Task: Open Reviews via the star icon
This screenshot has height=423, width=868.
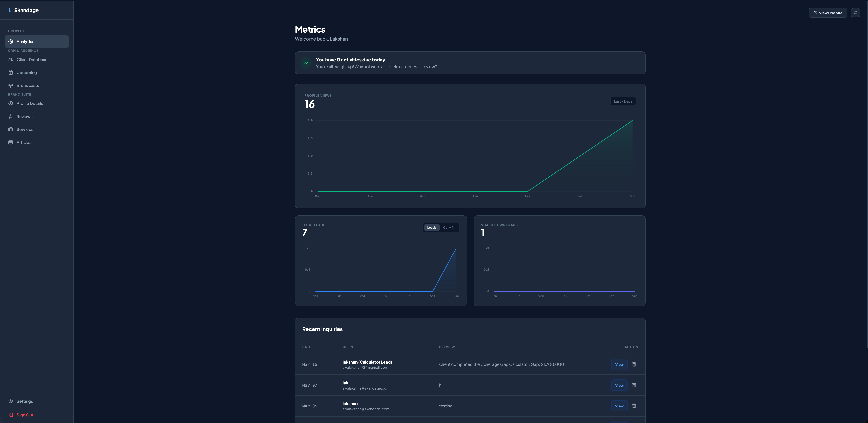Action: 11,117
